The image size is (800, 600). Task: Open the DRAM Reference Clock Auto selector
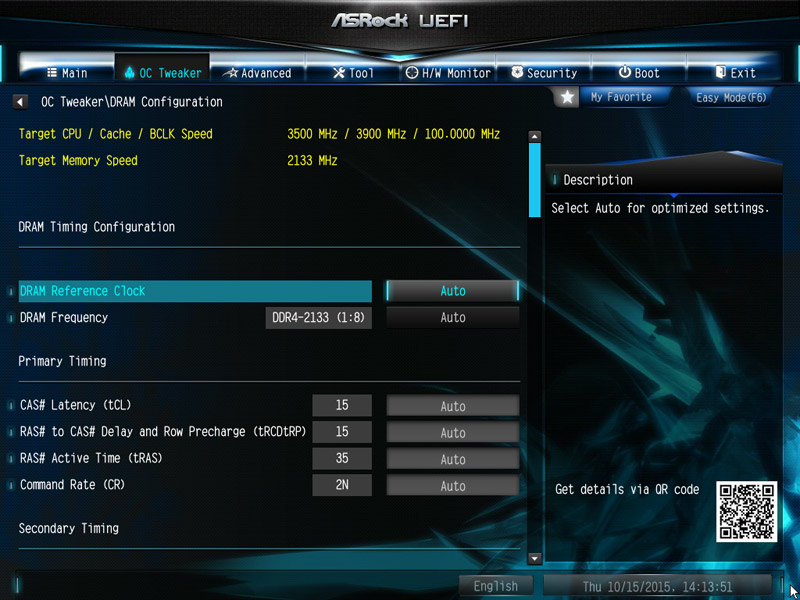click(x=453, y=291)
